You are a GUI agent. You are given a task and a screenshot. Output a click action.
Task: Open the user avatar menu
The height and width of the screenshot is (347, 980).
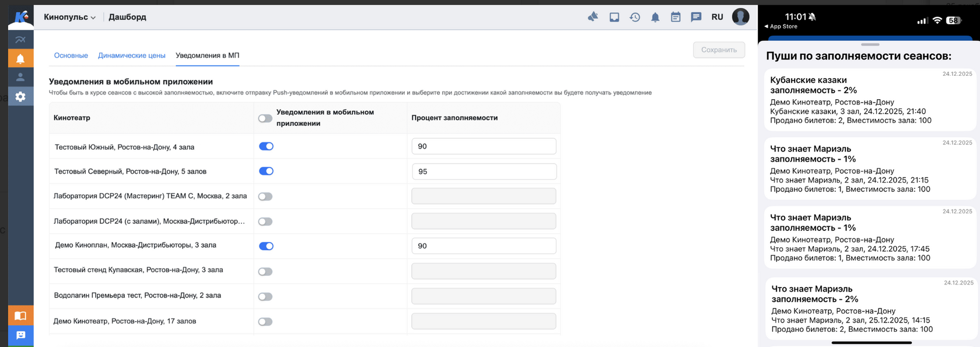(740, 17)
